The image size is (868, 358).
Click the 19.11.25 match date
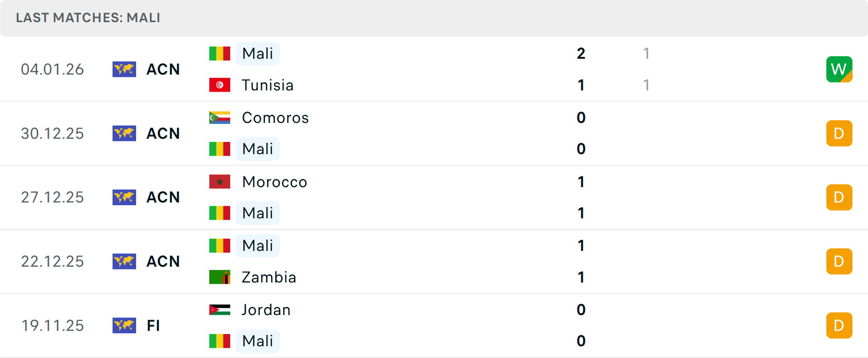click(x=52, y=325)
